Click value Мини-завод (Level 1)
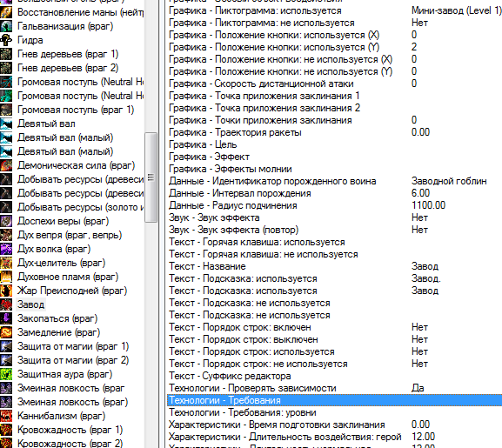The height and width of the screenshot is (448, 502). tap(457, 10)
